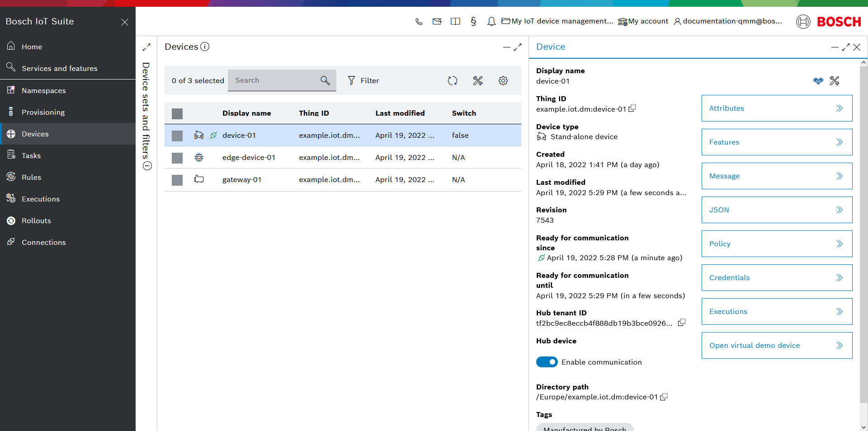868x431 pixels.
Task: Expand the JSON section
Action: point(777,210)
